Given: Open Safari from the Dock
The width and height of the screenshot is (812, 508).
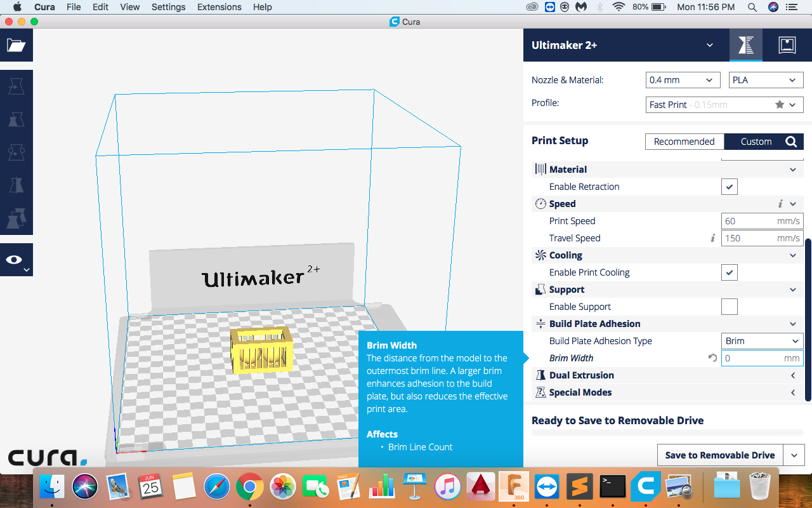Looking at the screenshot, I should tap(217, 487).
